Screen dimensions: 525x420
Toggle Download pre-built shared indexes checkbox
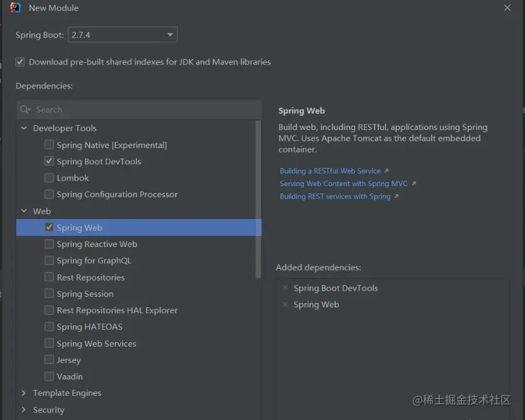[x=20, y=62]
